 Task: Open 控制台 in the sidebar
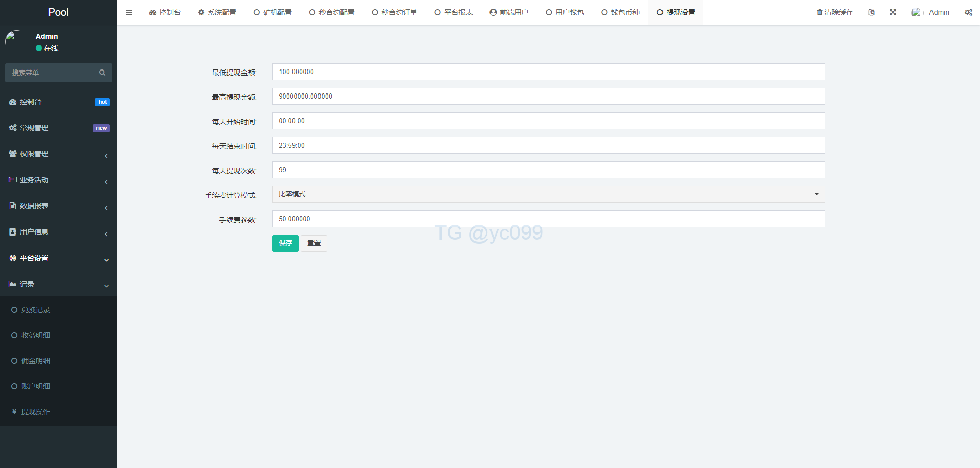(x=31, y=102)
